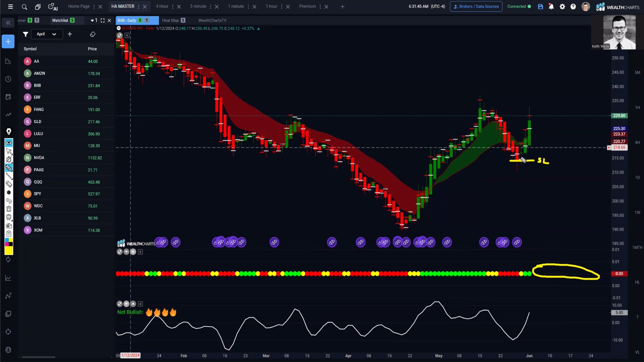Toggle the T badge on BIIB - Daily tab

(147, 20)
